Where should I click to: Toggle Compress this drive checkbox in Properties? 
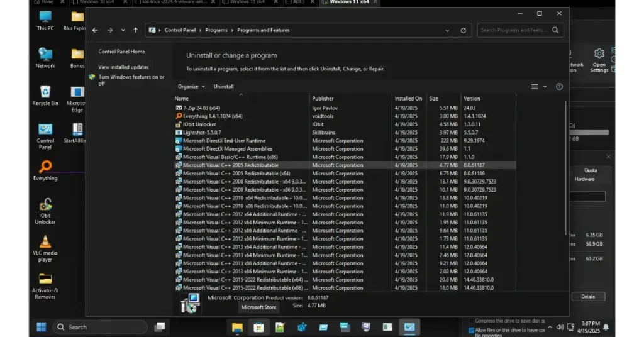(x=471, y=321)
